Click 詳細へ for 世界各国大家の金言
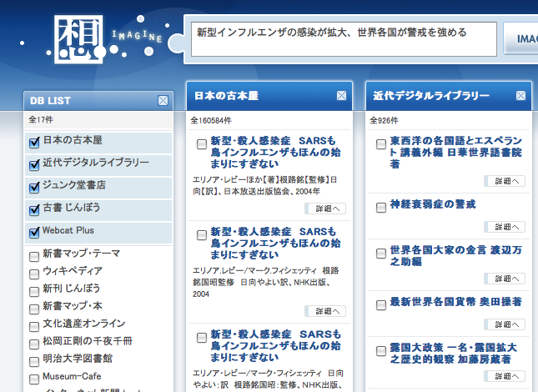The height and width of the screenshot is (392, 538). click(505, 279)
